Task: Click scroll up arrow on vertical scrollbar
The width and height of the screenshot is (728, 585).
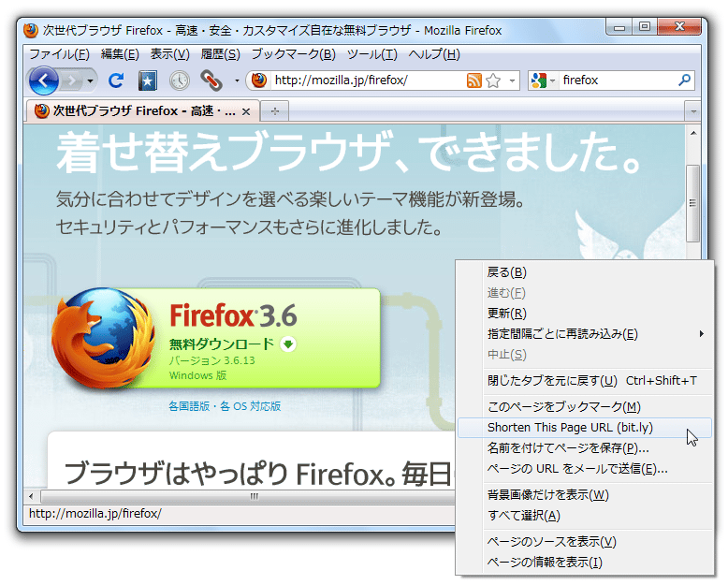Action: [x=693, y=133]
